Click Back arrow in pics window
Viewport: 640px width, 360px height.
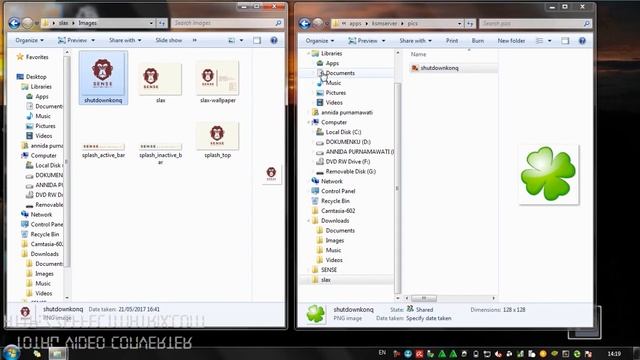[304, 24]
